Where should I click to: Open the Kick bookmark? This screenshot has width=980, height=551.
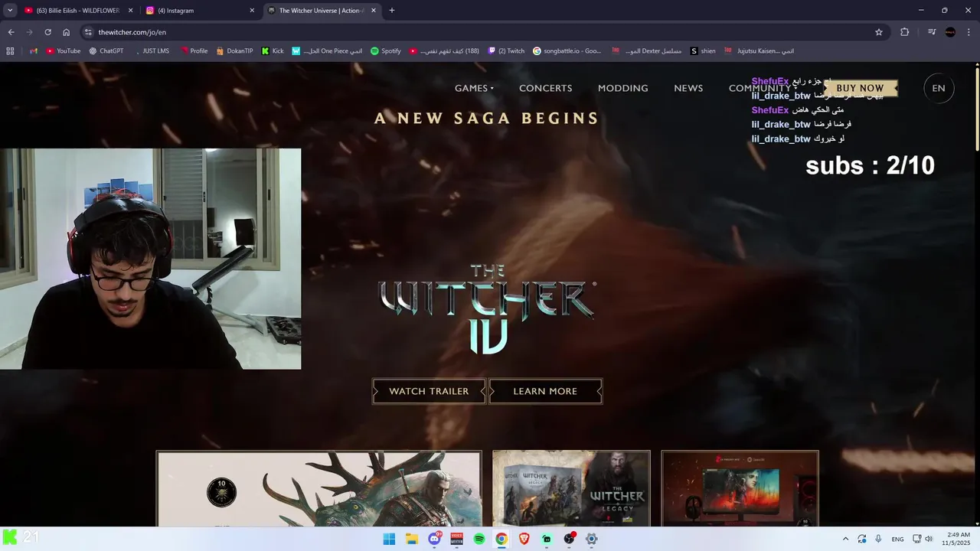(x=273, y=51)
